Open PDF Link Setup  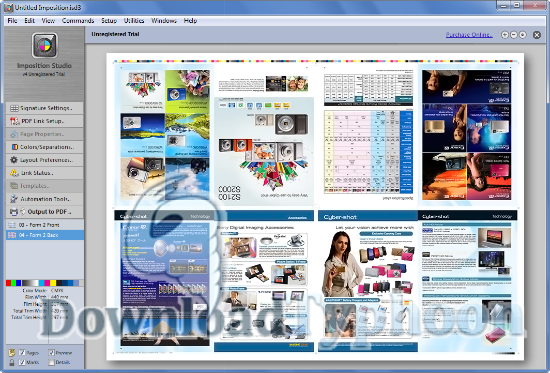click(x=45, y=121)
